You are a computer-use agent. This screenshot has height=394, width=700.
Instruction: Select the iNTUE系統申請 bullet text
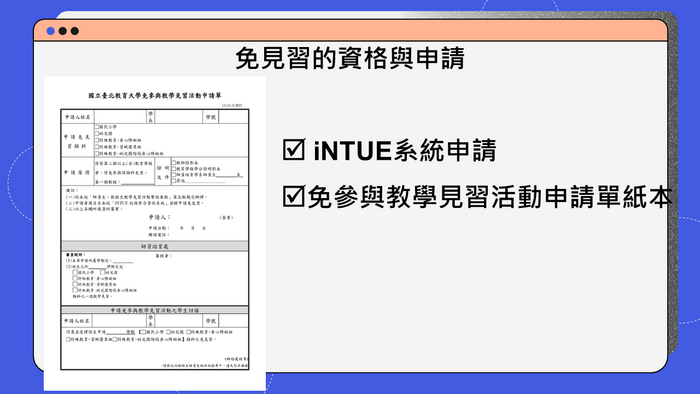405,150
